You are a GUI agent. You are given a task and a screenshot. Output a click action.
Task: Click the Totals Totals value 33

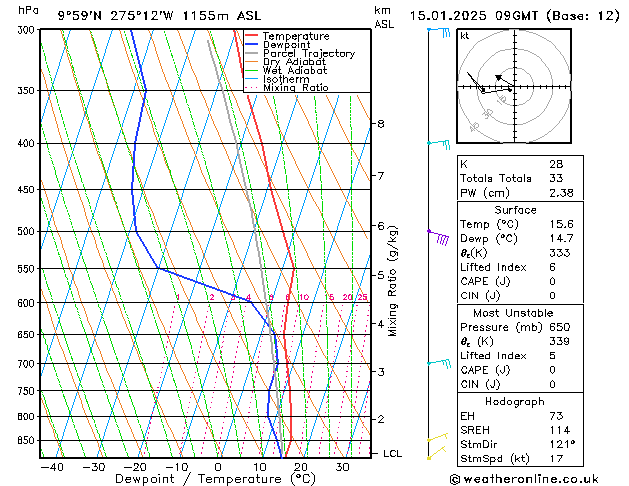pos(556,178)
